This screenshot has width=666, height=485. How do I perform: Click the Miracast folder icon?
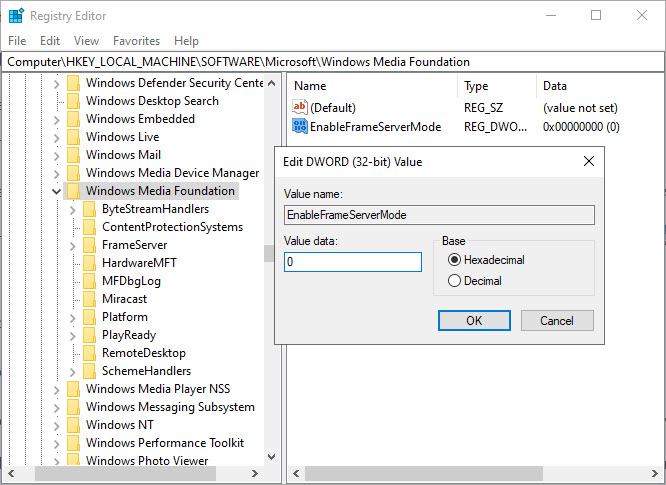click(x=89, y=299)
